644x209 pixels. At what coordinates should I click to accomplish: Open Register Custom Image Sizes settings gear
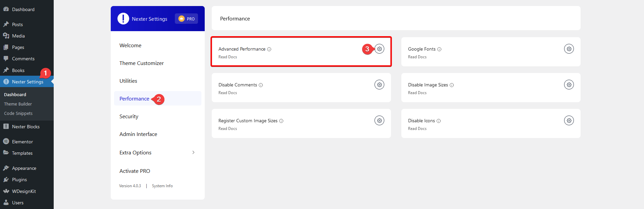(x=379, y=121)
